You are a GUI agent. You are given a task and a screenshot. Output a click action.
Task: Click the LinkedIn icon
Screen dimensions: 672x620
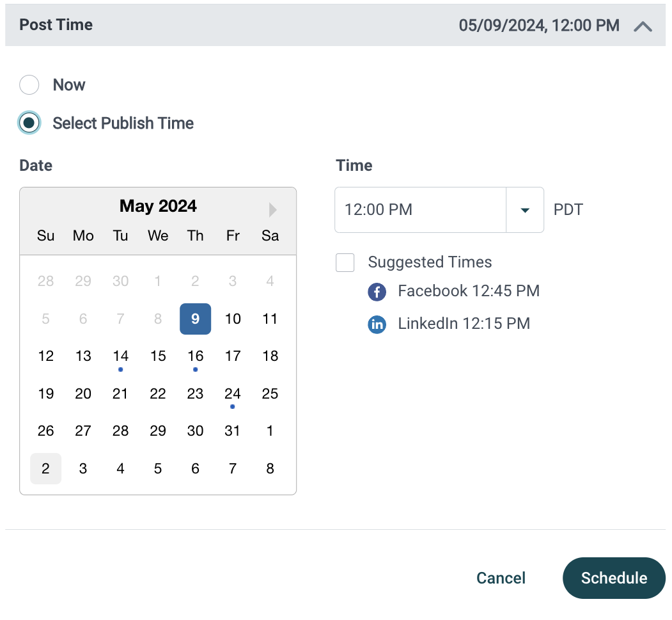pos(377,324)
